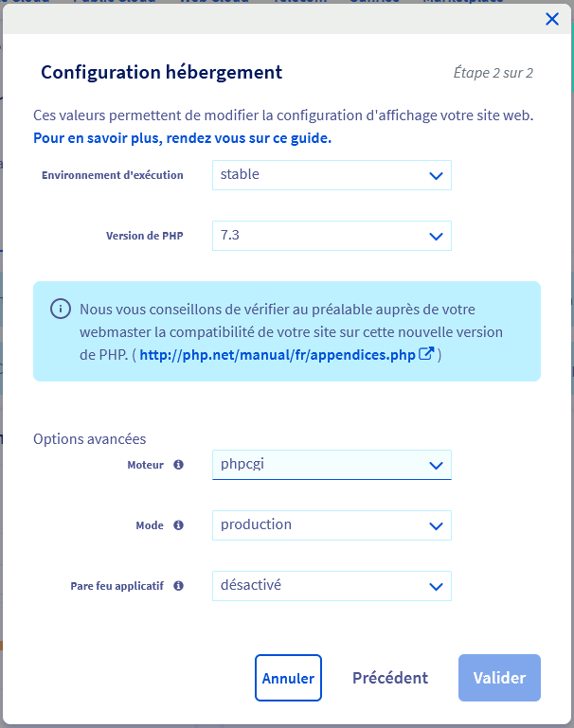This screenshot has height=728, width=574.
Task: Click the 'Configuration hébergement' heading
Action: point(161,72)
